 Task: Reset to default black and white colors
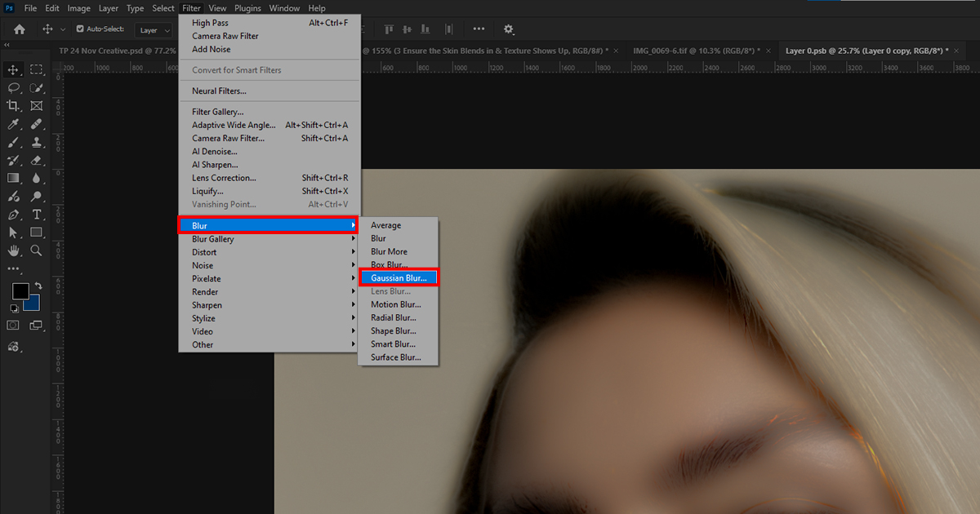[14, 309]
